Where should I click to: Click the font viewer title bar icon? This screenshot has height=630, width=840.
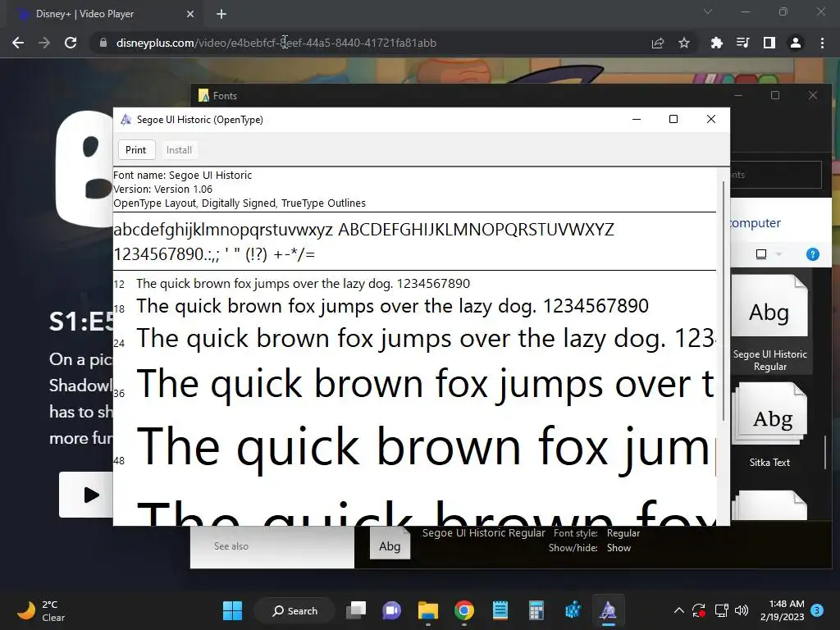pyautogui.click(x=126, y=120)
